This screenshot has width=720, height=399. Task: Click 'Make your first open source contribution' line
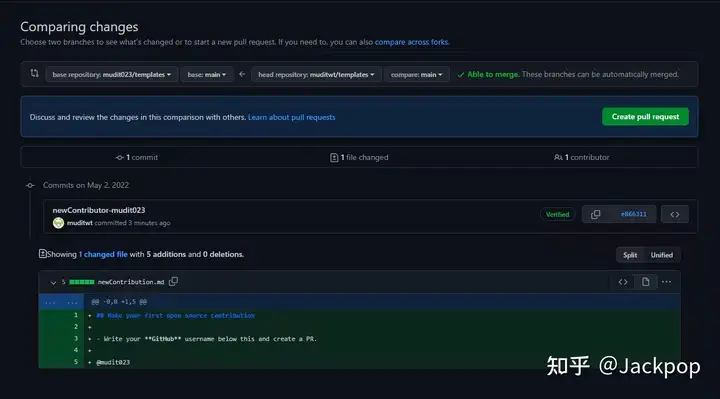pos(175,315)
